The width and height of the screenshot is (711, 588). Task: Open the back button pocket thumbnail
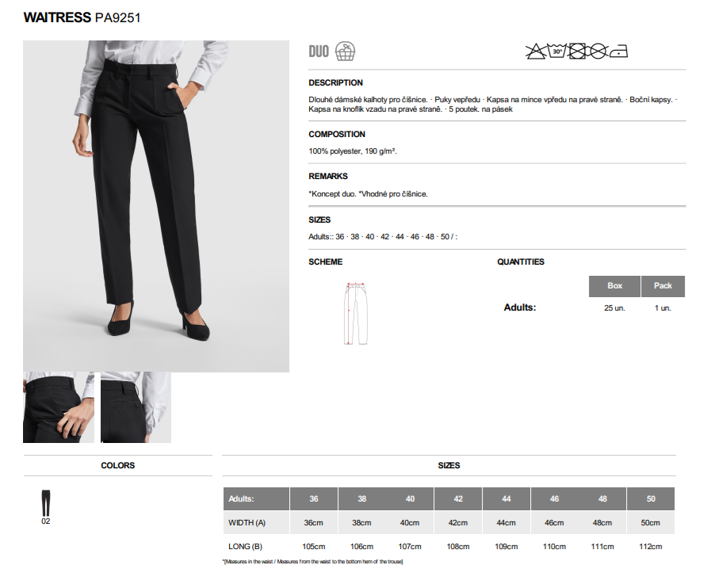[136, 407]
